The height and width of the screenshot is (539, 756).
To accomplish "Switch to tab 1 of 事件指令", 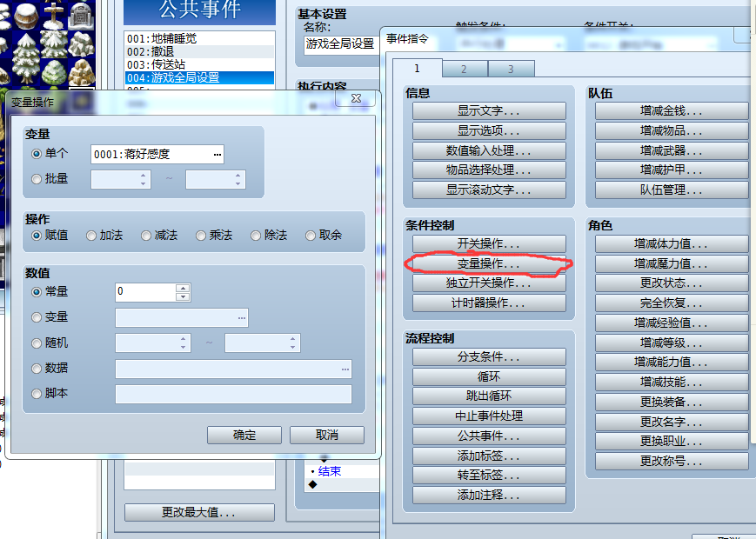I will pyautogui.click(x=417, y=69).
